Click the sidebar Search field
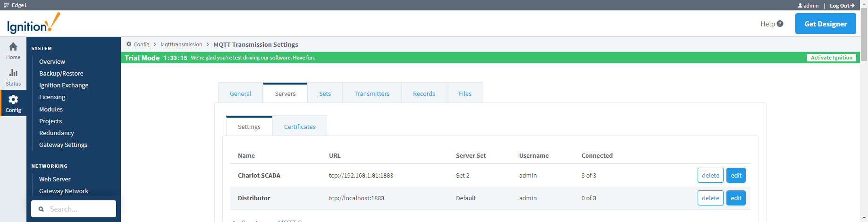This screenshot has width=868, height=222. (74, 209)
